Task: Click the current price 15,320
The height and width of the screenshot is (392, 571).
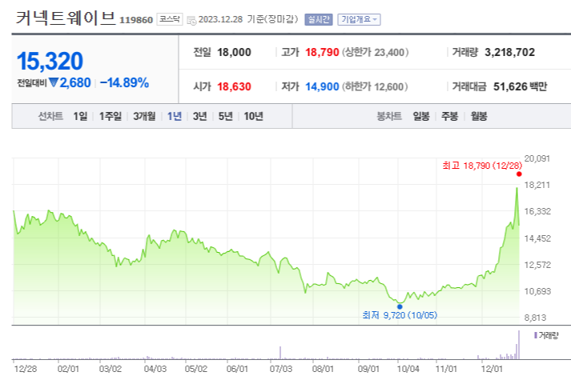Action: tap(50, 61)
